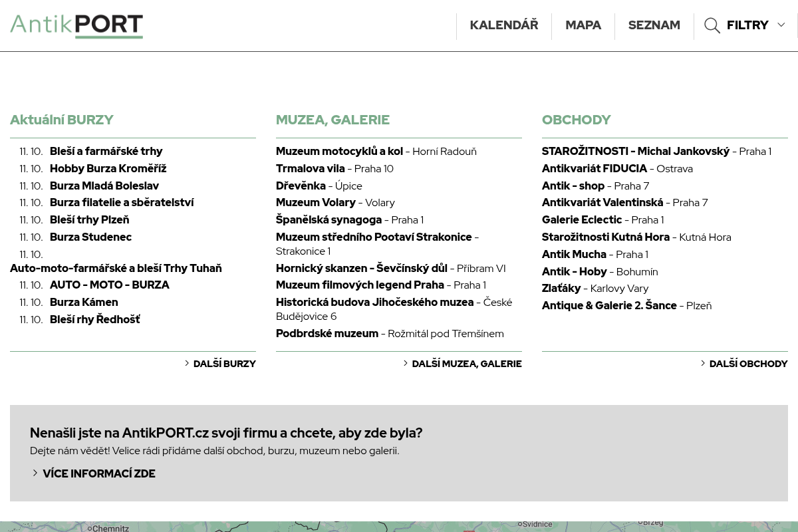The width and height of the screenshot is (798, 532).
Task: Open Galerie Eclectic listing
Action: pyautogui.click(x=582, y=220)
